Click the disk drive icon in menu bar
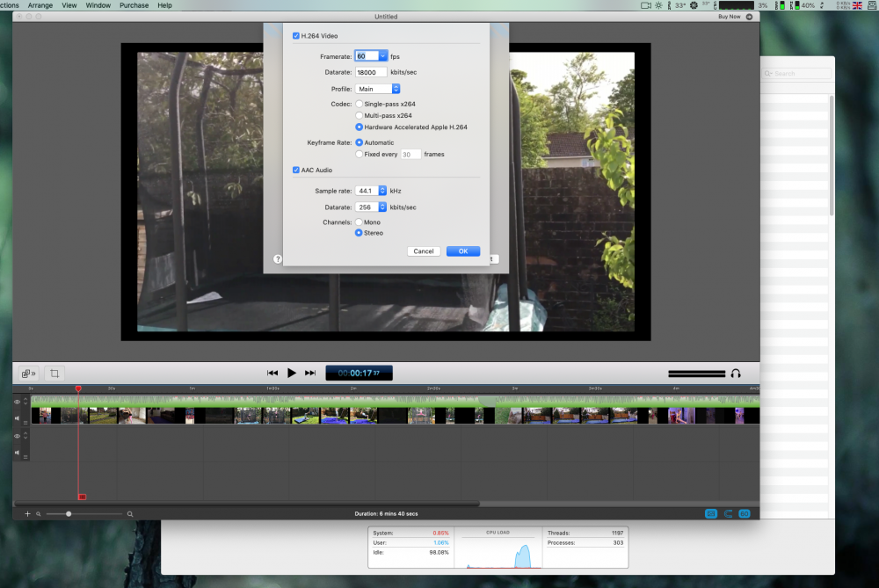This screenshot has width=879, height=588. 873,5
